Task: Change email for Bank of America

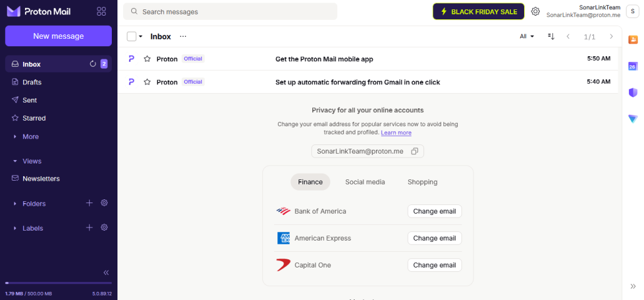Action: pyautogui.click(x=435, y=211)
